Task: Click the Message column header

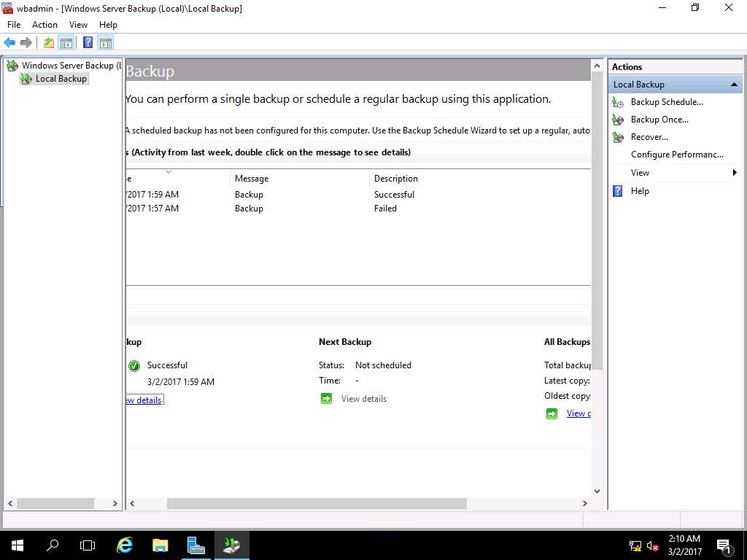Action: (x=300, y=179)
